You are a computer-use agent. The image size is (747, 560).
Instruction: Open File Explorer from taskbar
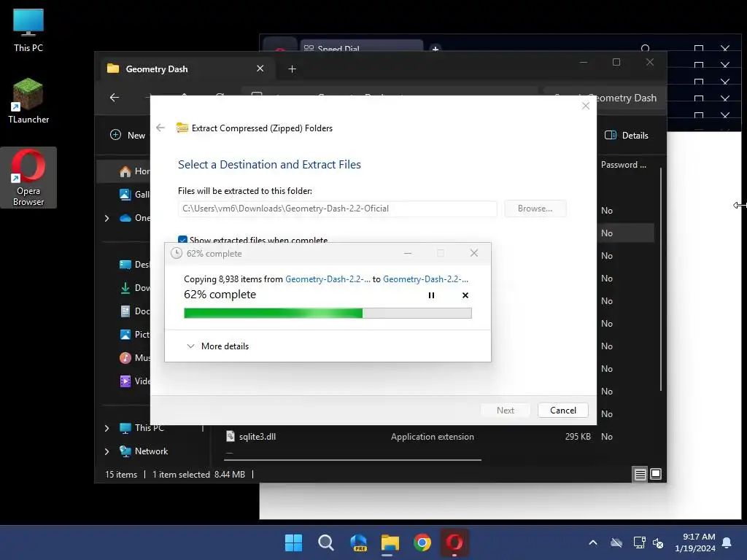click(390, 542)
